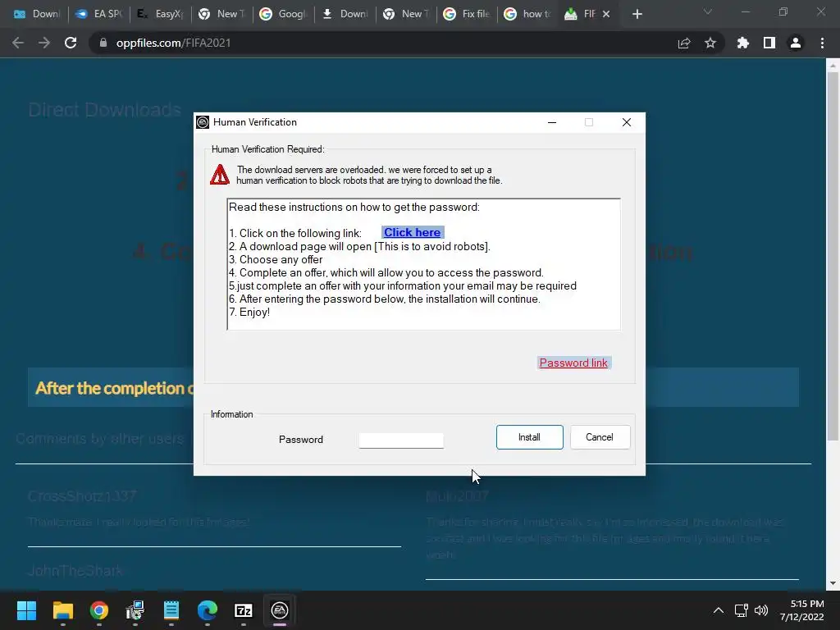The image size is (840, 630).
Task: Go back in Chrome browser
Action: (x=18, y=43)
